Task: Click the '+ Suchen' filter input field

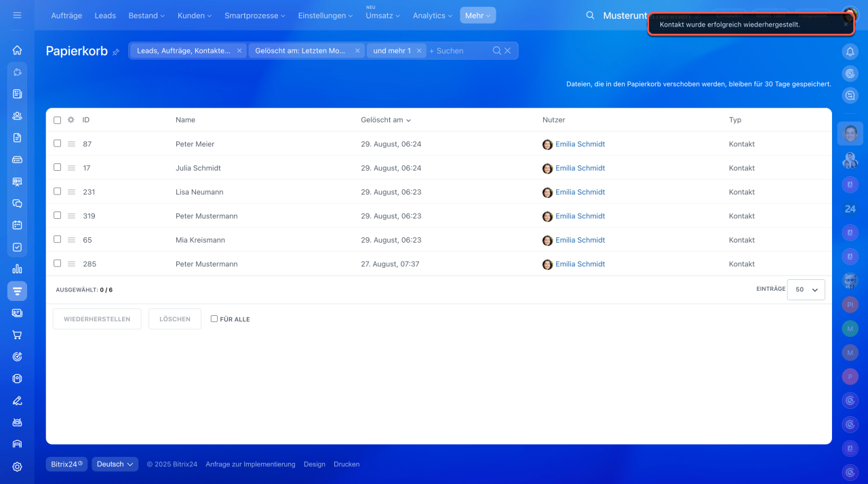Action: (458, 51)
